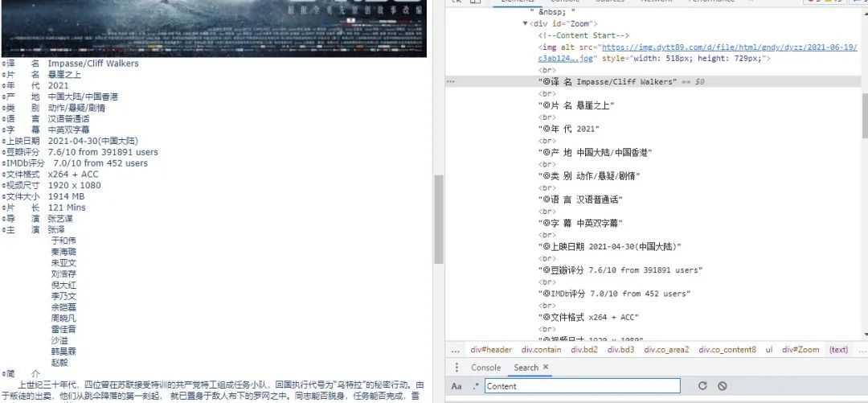Select div.co_content8 breadcrumb

tap(727, 350)
